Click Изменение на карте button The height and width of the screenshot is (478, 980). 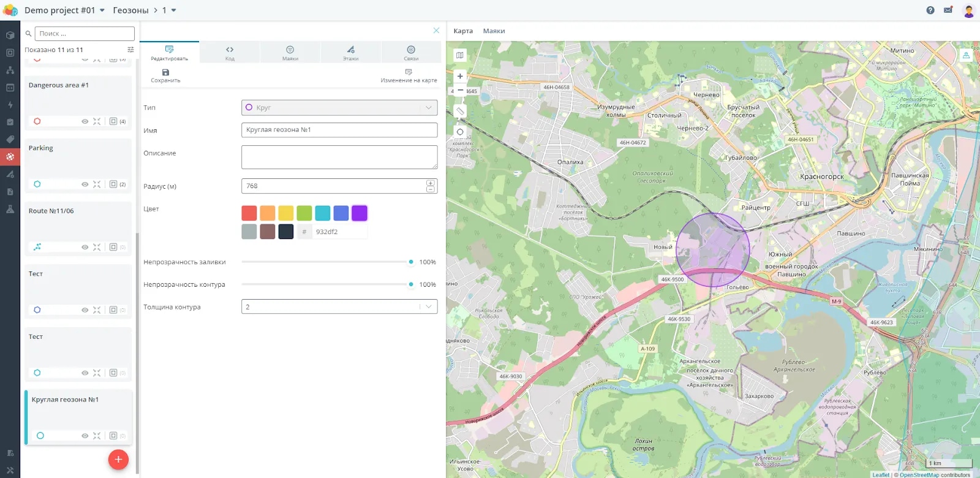[x=409, y=75]
